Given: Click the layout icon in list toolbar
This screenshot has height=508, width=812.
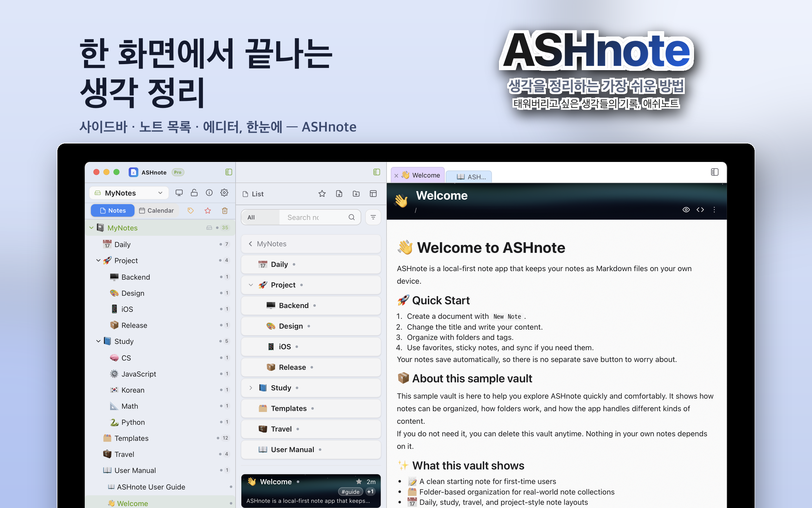Looking at the screenshot, I should (373, 194).
